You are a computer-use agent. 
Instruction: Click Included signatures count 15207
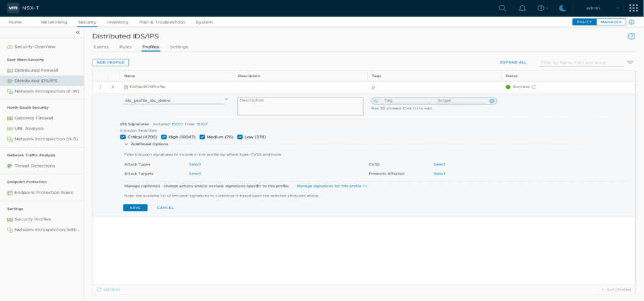tap(177, 124)
